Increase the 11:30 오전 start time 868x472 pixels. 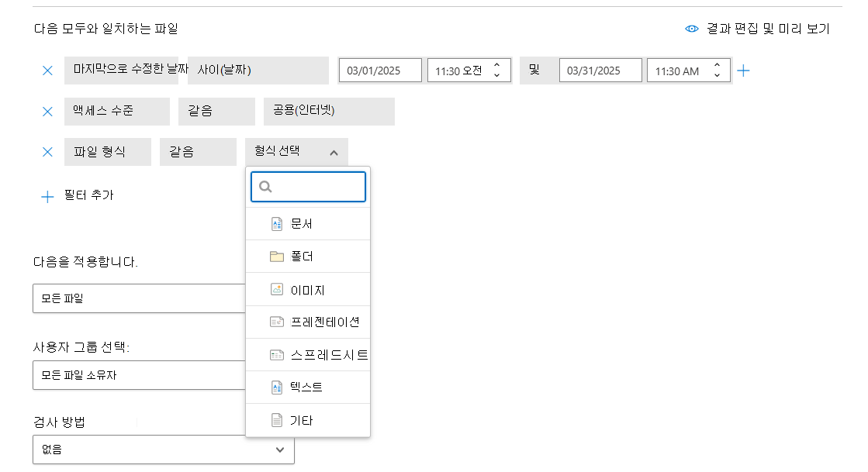[x=496, y=65]
